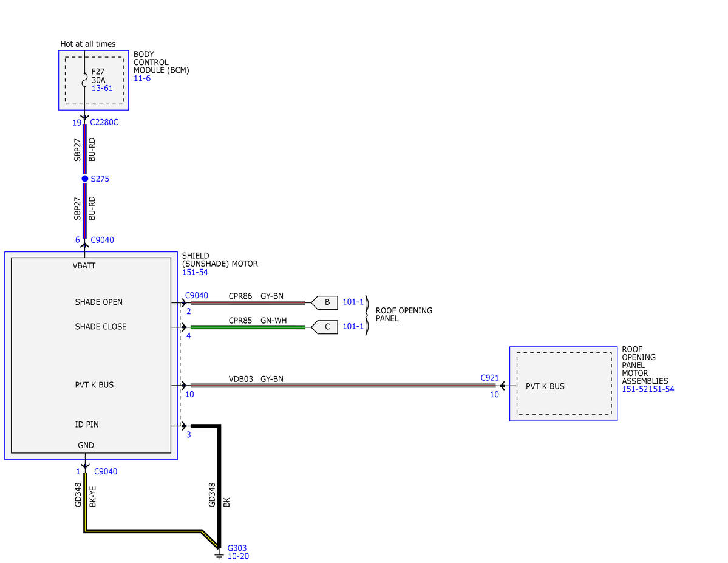Click C9040 label above SHADE OPEN pin 2

196,295
